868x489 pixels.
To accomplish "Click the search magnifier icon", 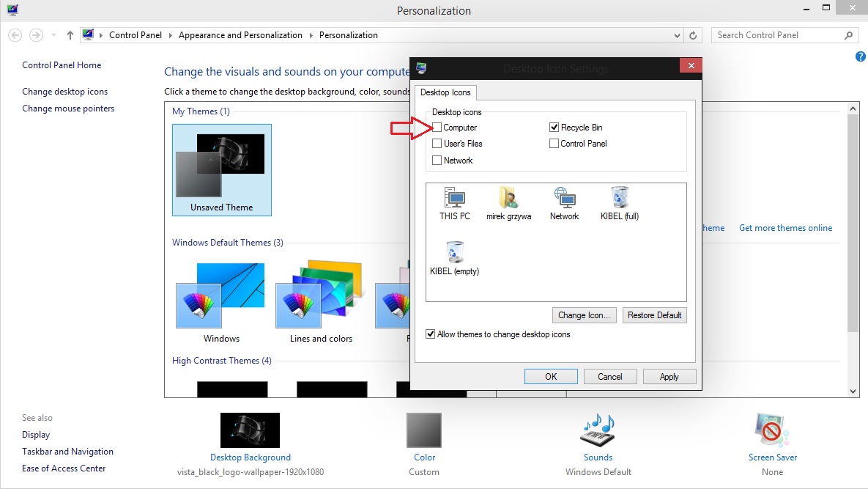I will click(849, 35).
